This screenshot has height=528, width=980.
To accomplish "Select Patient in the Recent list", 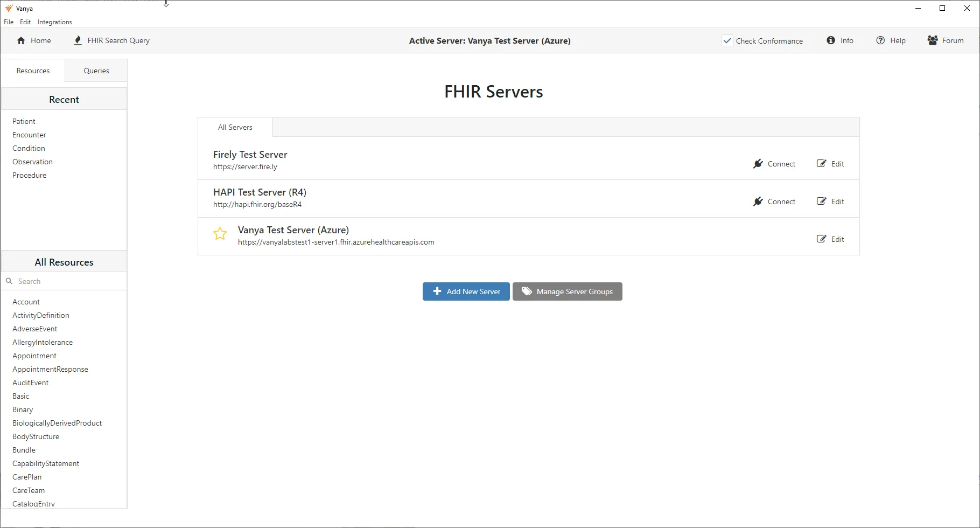I will tap(24, 121).
